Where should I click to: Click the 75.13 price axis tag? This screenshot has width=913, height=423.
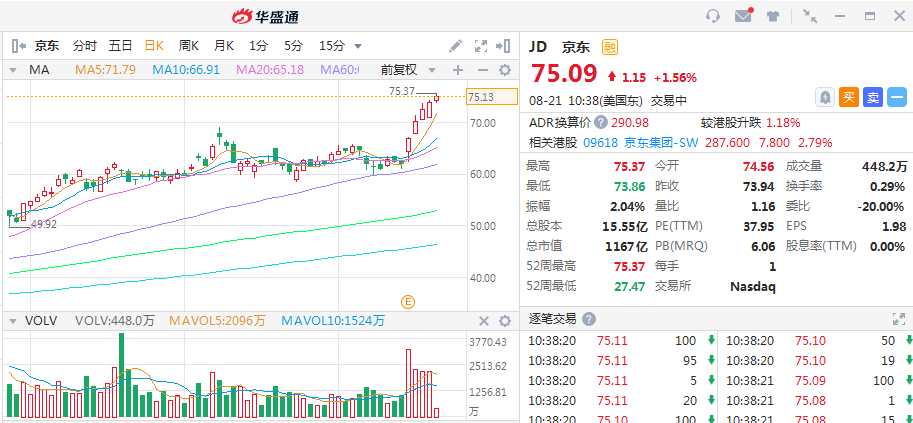tap(492, 97)
